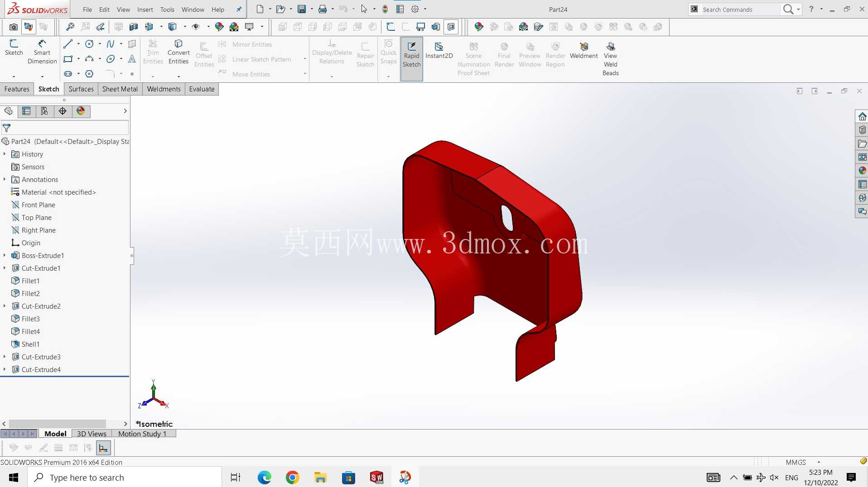Select the Spline sketch tool
Viewport: 868px width, 487px height.
pyautogui.click(x=110, y=44)
